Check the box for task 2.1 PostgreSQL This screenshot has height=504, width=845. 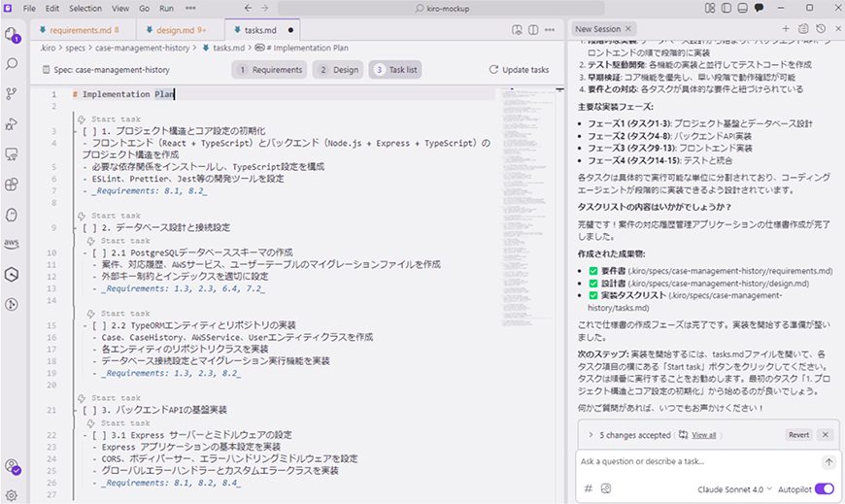pos(99,252)
